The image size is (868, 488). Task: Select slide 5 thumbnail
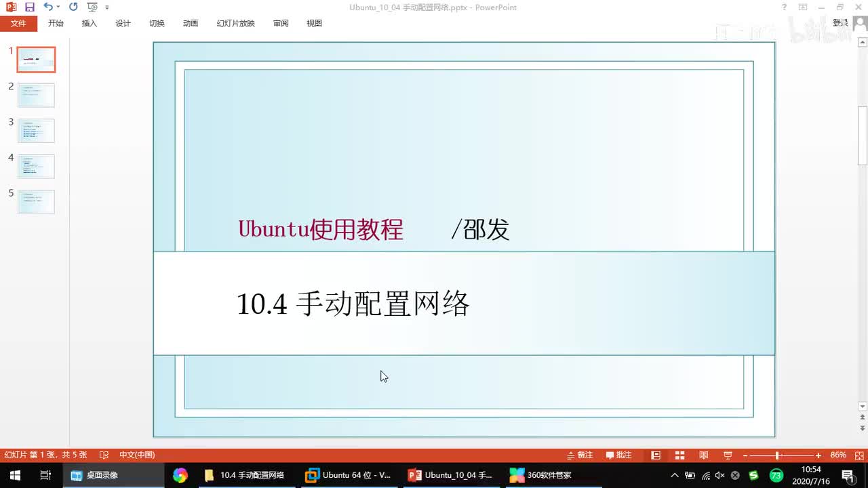pyautogui.click(x=36, y=201)
